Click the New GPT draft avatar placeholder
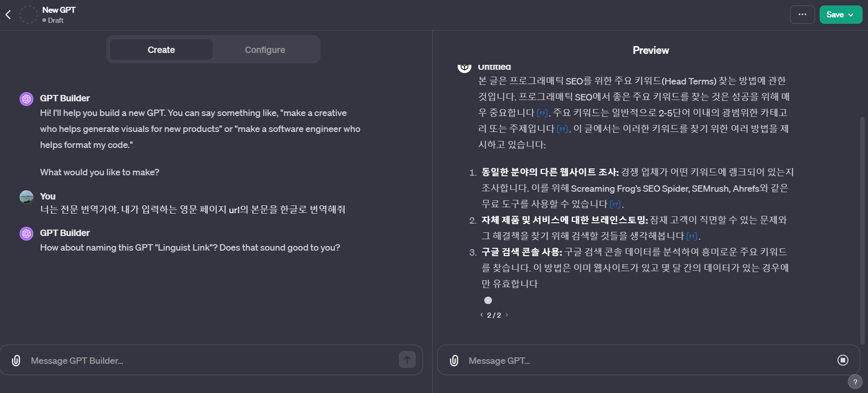Image resolution: width=868 pixels, height=393 pixels. [28, 14]
